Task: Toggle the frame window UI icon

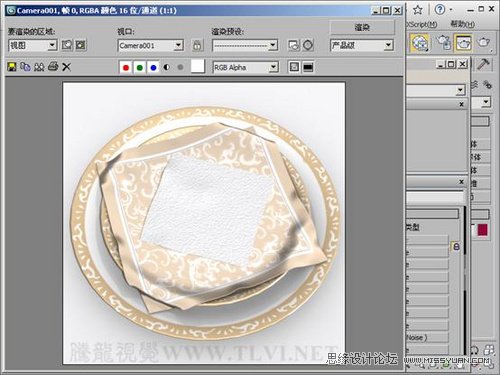Action: [x=308, y=67]
